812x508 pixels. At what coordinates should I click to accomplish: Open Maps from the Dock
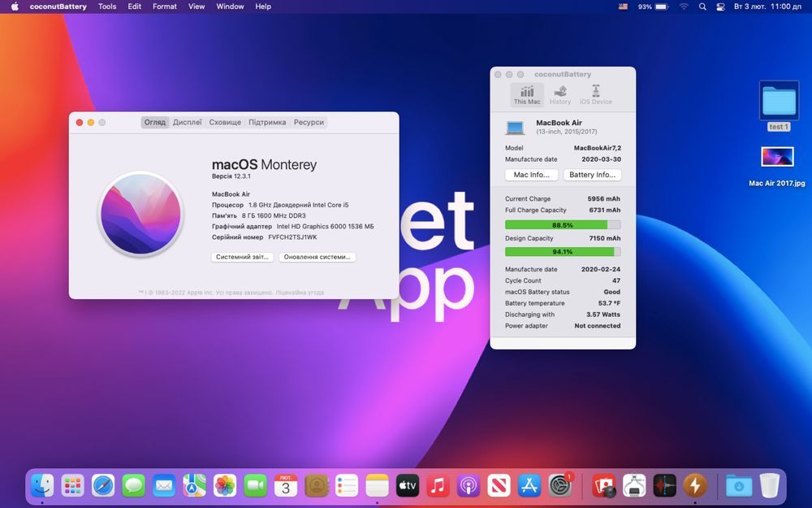coord(194,486)
